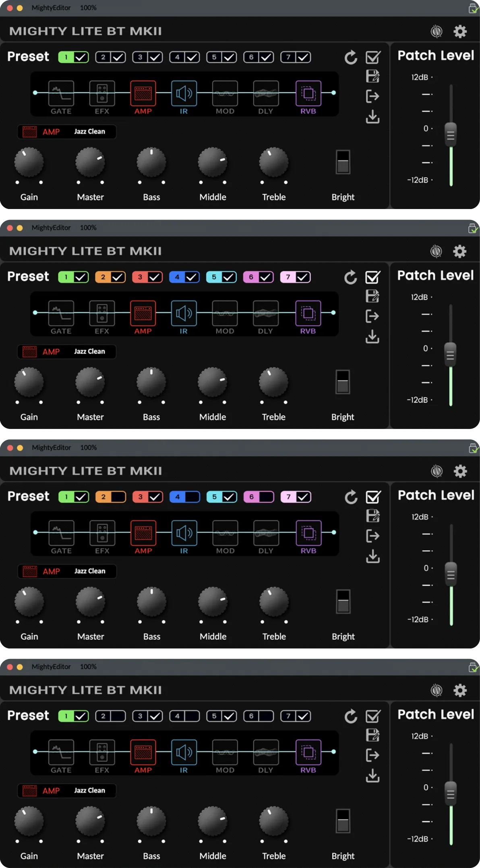Click the Patch Level slider handle in the top window
Screen dimensions: 480x868
[451, 135]
